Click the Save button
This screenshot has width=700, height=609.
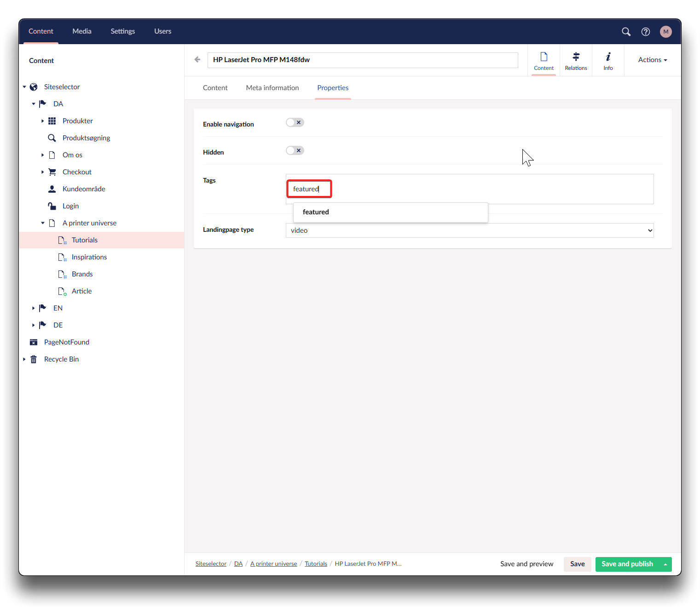(577, 564)
